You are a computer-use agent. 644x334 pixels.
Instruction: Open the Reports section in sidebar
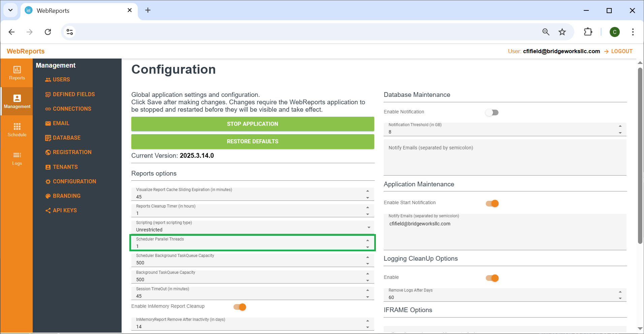(x=17, y=73)
